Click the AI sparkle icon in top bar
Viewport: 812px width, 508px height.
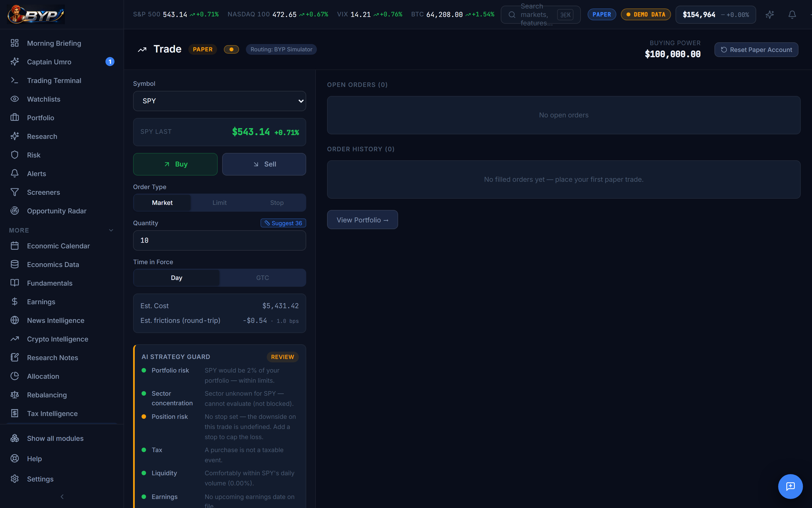click(770, 14)
